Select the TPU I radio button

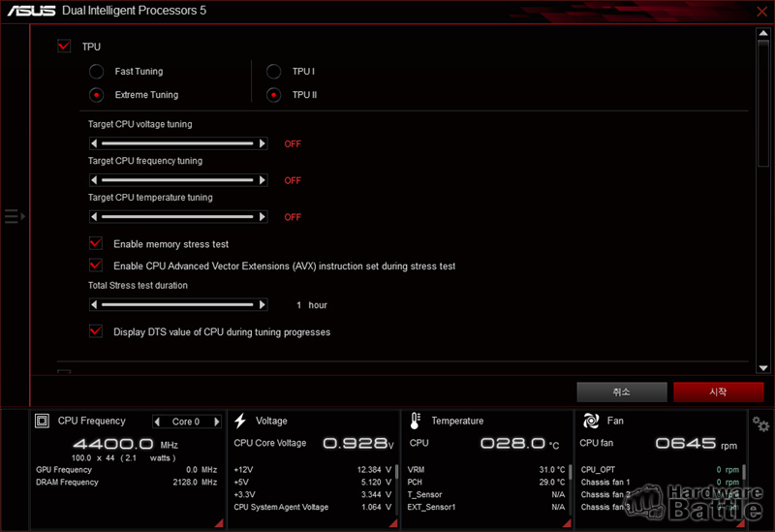point(273,71)
